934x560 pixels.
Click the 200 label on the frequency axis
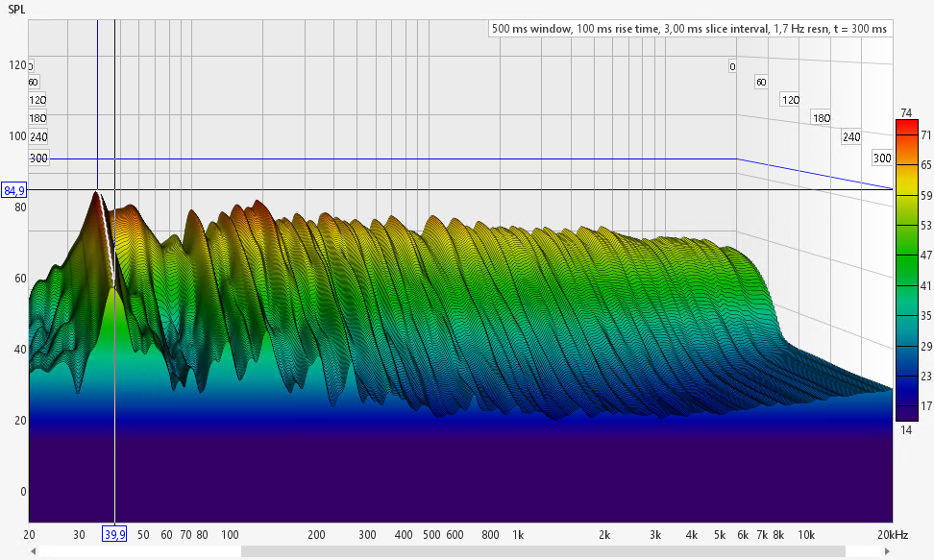click(316, 535)
